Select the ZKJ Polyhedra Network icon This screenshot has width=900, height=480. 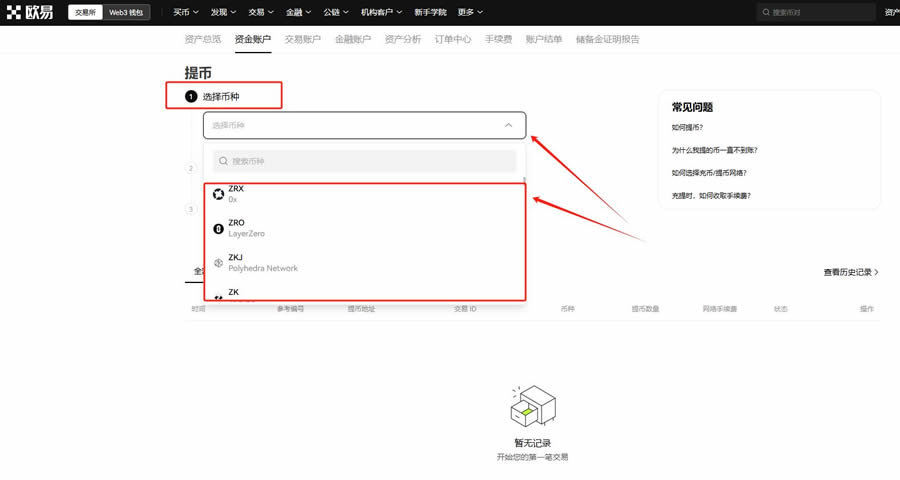tap(218, 263)
